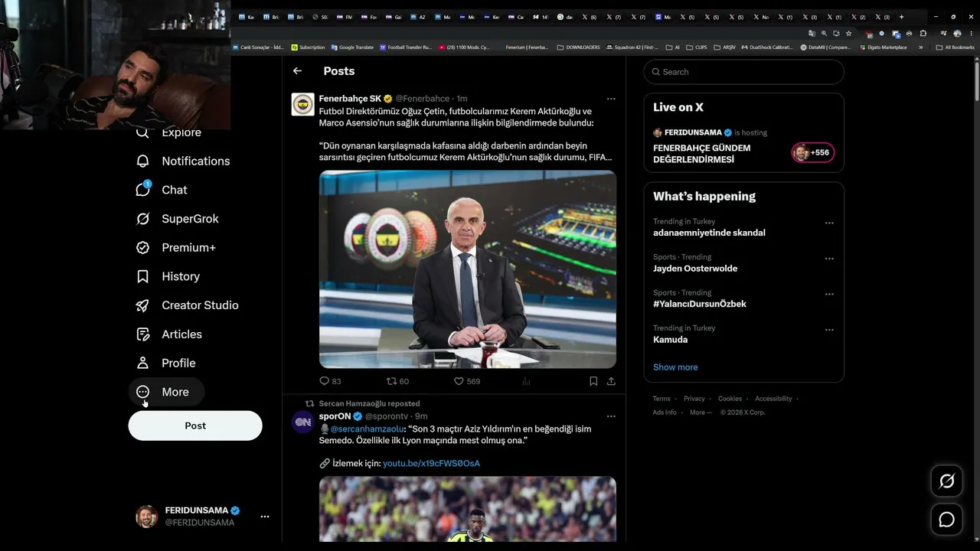
Task: Open the @sercanhamzaolu mention link
Action: (x=367, y=429)
